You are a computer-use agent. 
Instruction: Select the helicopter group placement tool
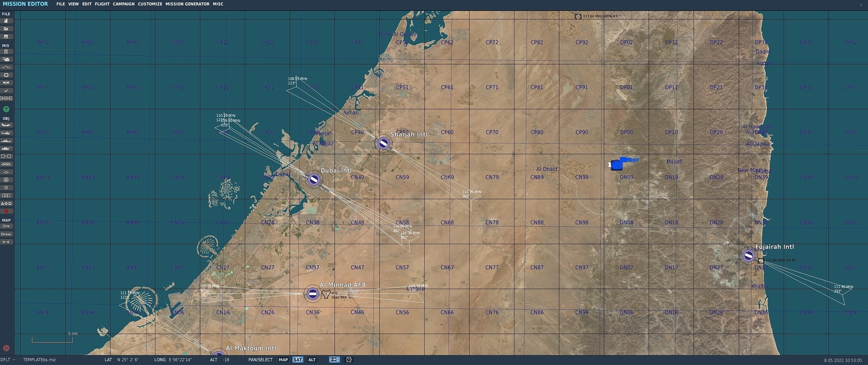(x=6, y=133)
